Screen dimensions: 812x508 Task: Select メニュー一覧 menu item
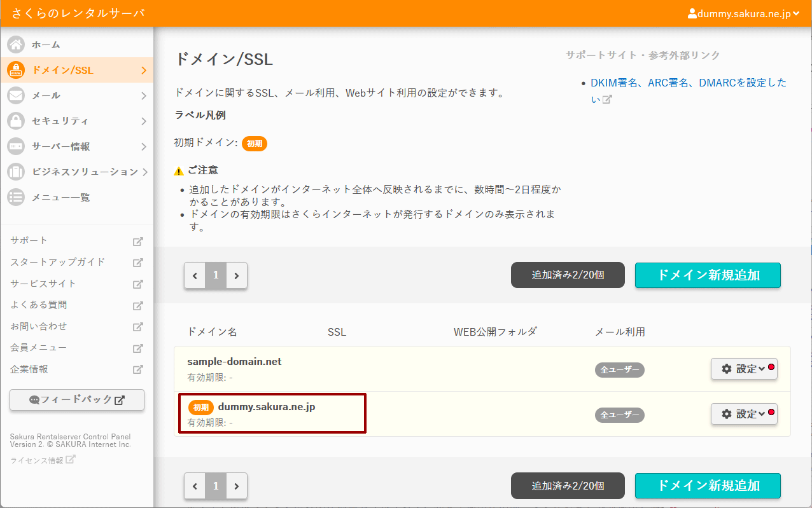tap(77, 197)
